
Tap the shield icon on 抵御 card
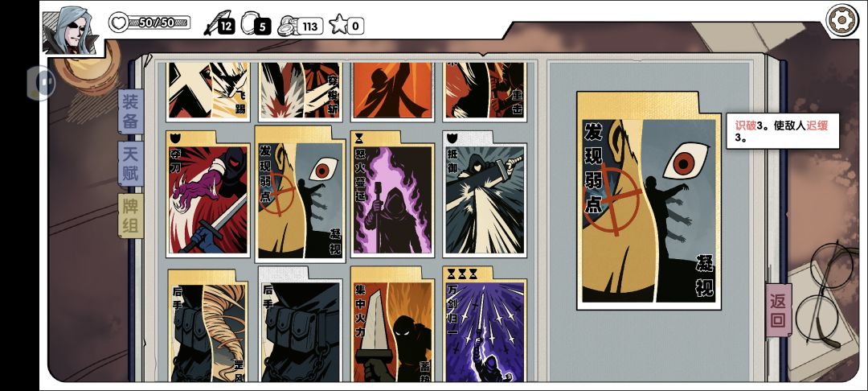click(452, 138)
